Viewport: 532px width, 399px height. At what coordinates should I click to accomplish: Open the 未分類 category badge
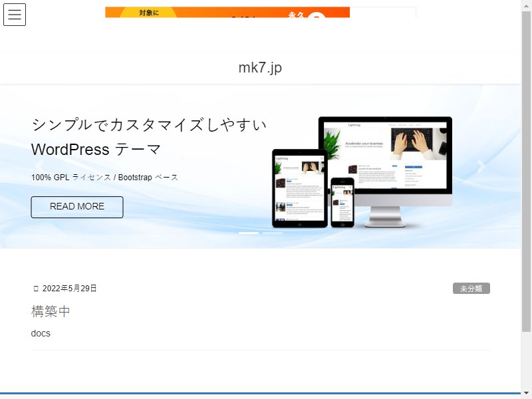(471, 289)
